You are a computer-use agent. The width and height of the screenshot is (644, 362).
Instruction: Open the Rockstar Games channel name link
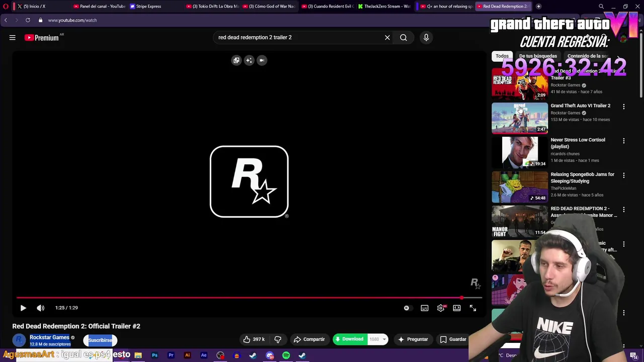tap(49, 337)
